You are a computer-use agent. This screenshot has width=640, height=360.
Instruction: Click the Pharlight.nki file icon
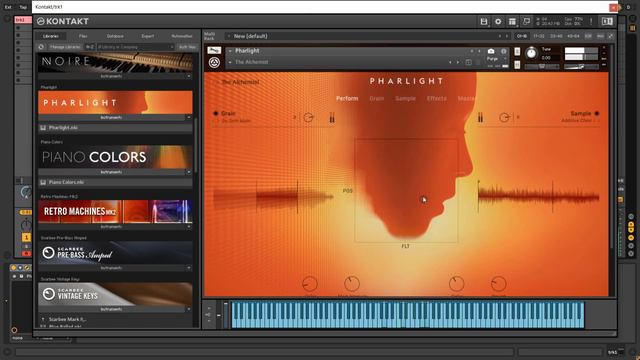(43, 128)
